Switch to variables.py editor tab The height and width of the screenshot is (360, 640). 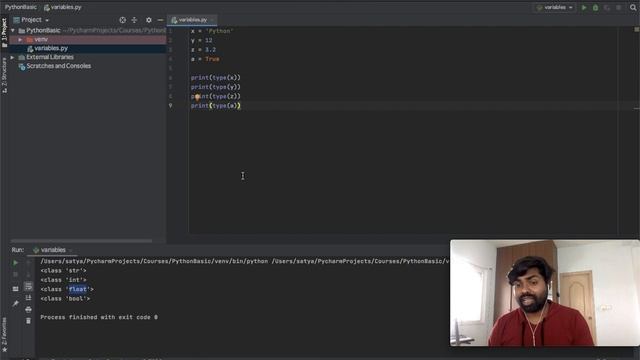tap(192, 20)
